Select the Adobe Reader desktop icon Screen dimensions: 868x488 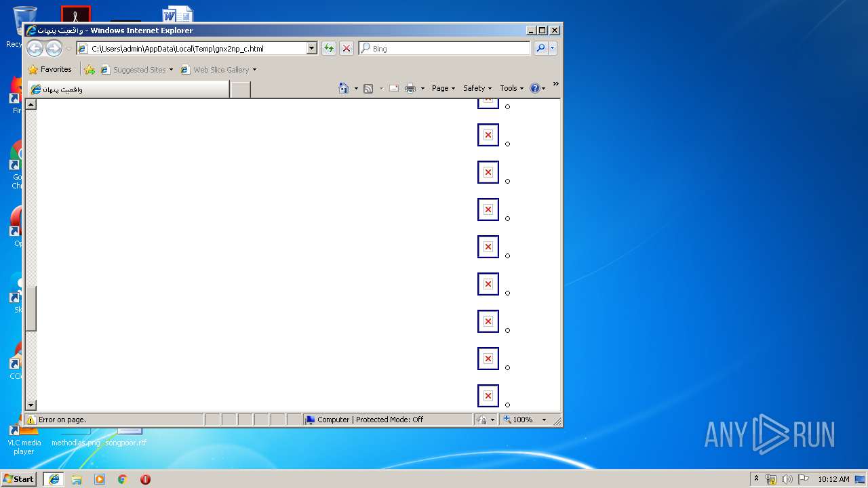click(75, 14)
